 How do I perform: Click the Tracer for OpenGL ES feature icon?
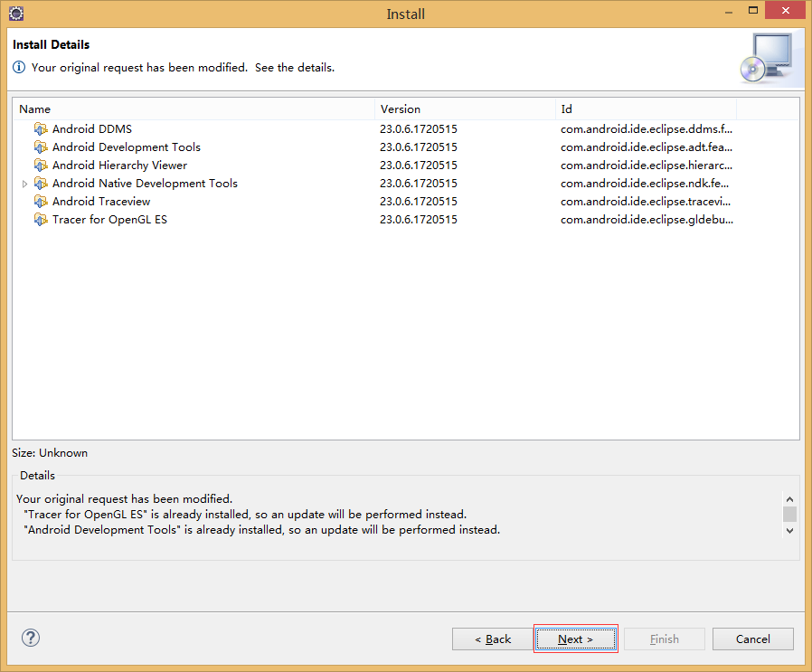(41, 219)
